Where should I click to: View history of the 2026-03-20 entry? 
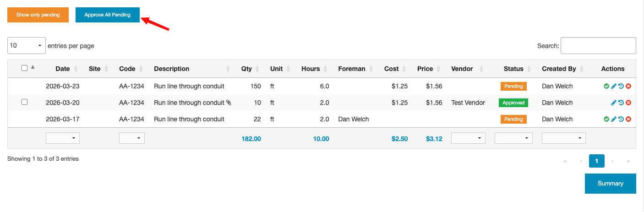621,103
